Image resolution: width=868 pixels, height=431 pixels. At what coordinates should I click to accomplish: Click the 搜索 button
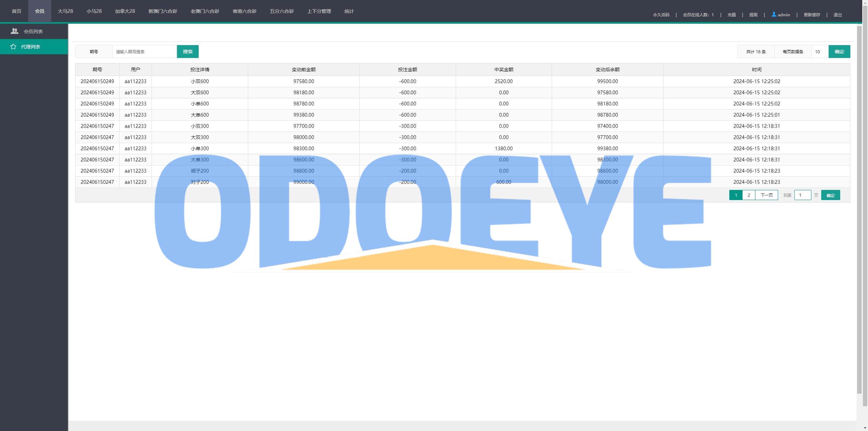(188, 52)
